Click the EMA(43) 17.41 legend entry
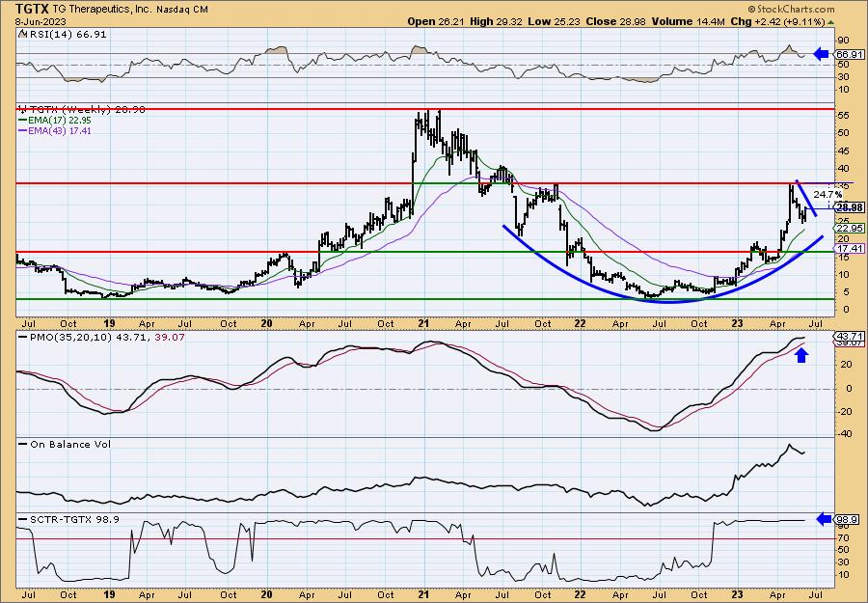Viewport: 868px width, 603px height. coord(55,130)
